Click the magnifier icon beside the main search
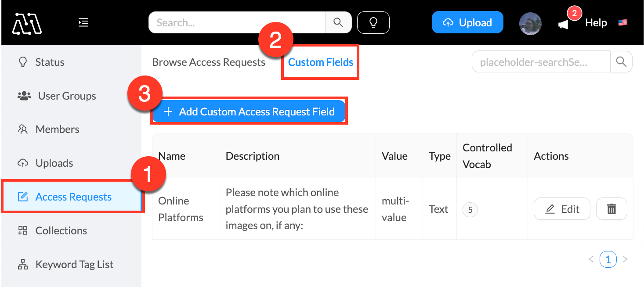644x287 pixels. [338, 22]
